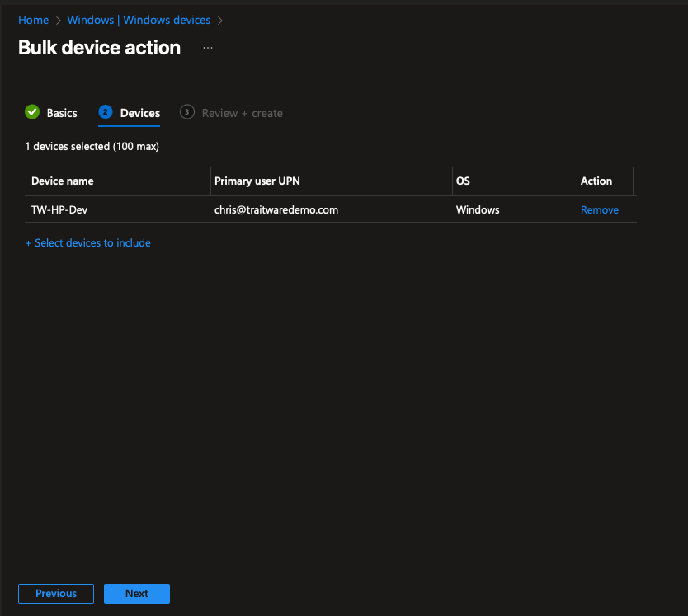Remove TW-HP-Dev from selected devices

tap(600, 209)
